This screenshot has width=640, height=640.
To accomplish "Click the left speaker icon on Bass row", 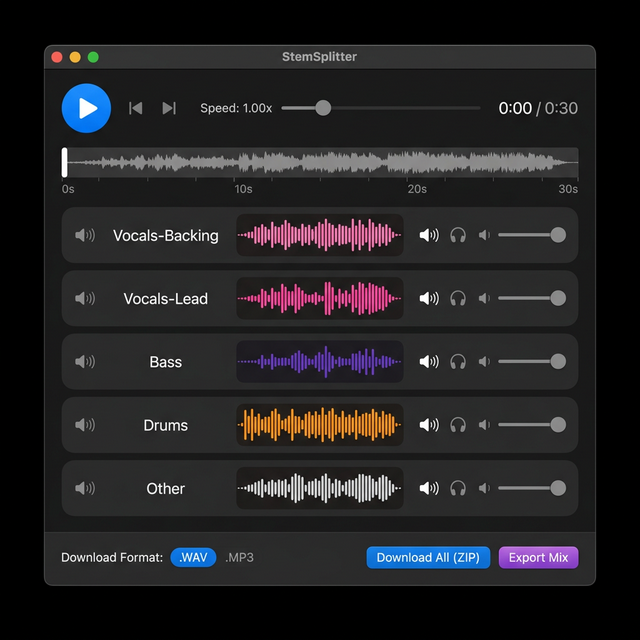I will (x=85, y=362).
